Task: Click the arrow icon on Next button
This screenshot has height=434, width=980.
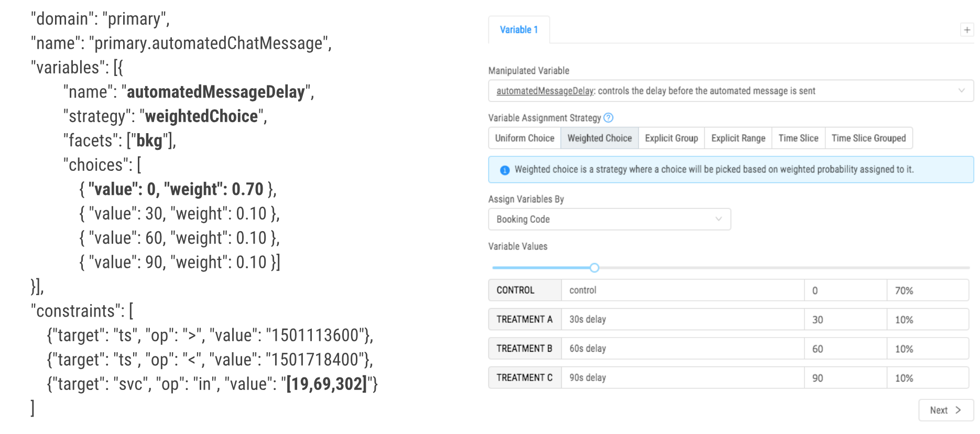Action: (958, 410)
